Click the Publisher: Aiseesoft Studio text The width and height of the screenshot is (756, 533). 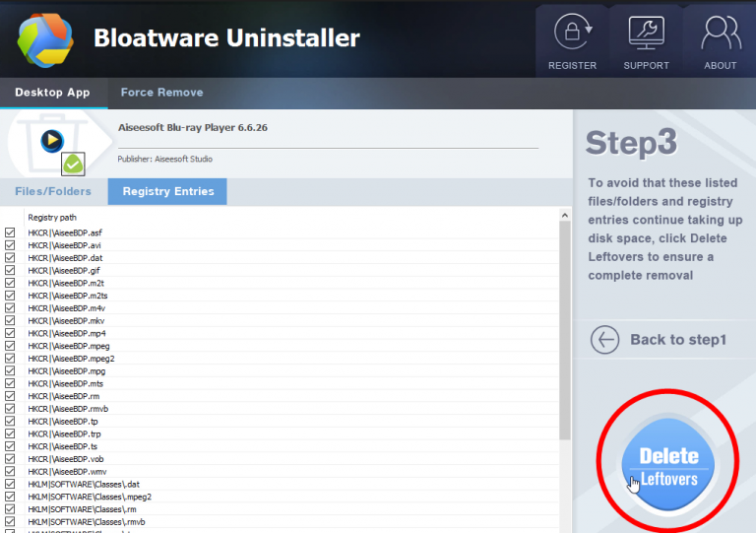point(165,159)
